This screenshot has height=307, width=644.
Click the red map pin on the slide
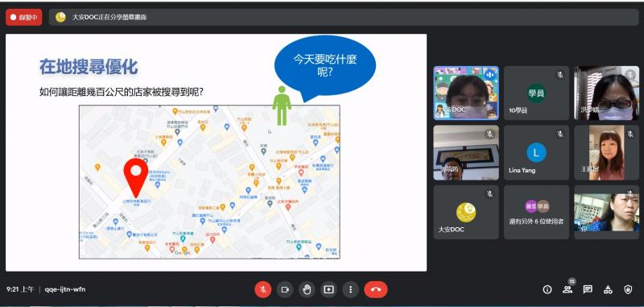(136, 177)
